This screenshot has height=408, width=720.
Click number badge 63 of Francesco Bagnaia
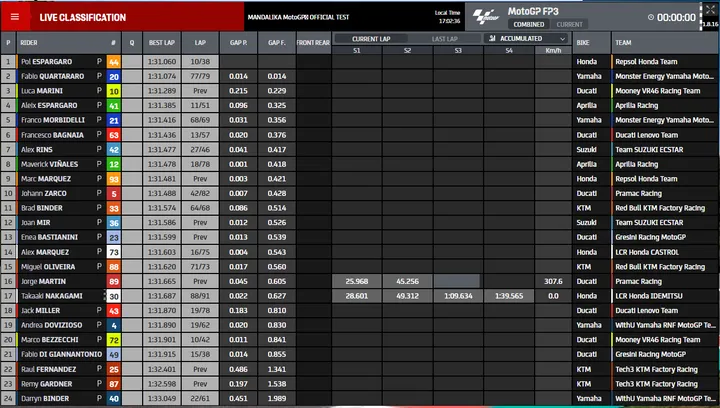(x=113, y=135)
